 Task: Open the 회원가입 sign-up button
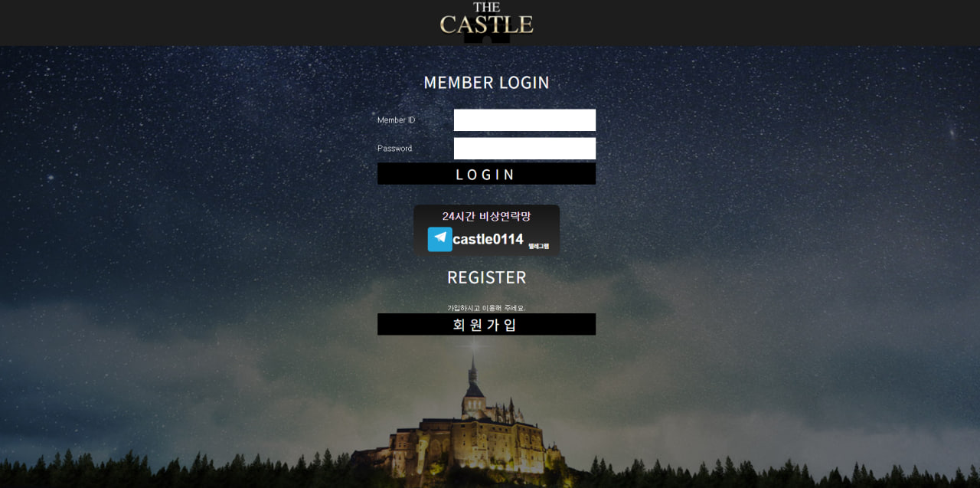tap(486, 324)
